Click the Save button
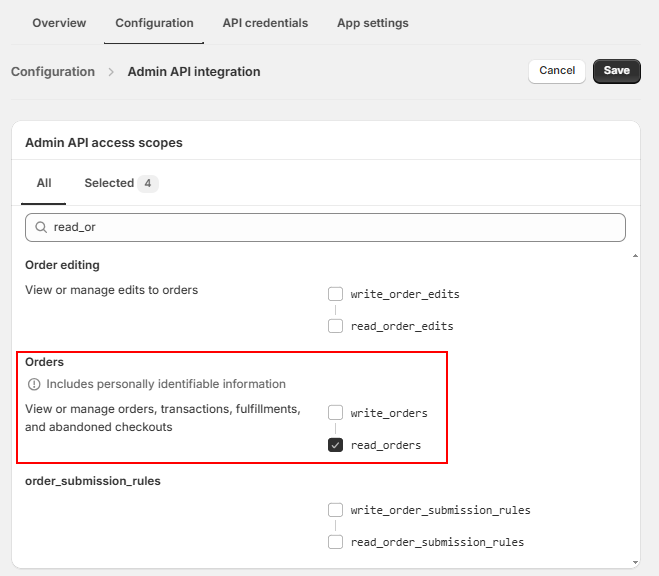The image size is (659, 576). (x=616, y=71)
